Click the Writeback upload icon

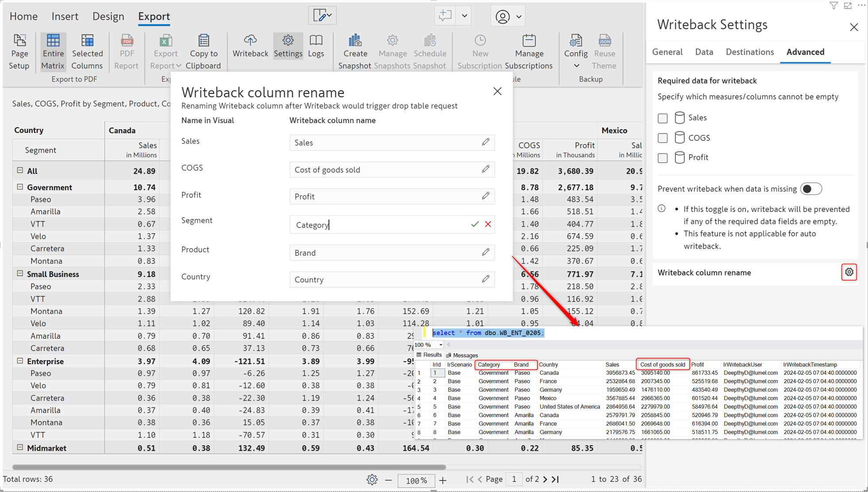(250, 41)
